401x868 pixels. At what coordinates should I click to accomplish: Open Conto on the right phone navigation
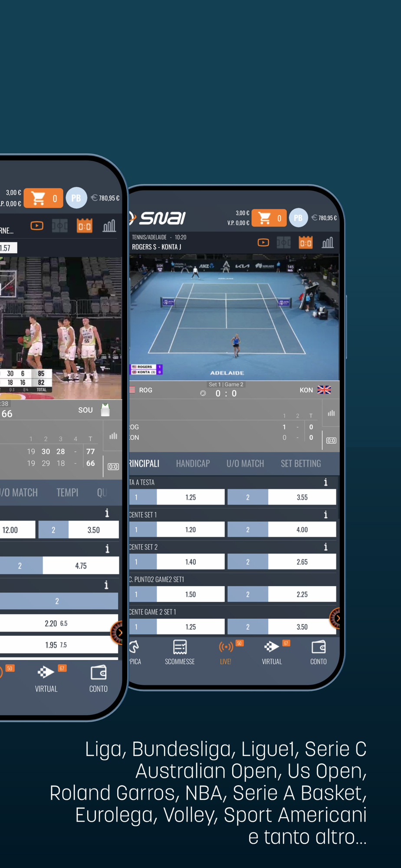coord(319,653)
